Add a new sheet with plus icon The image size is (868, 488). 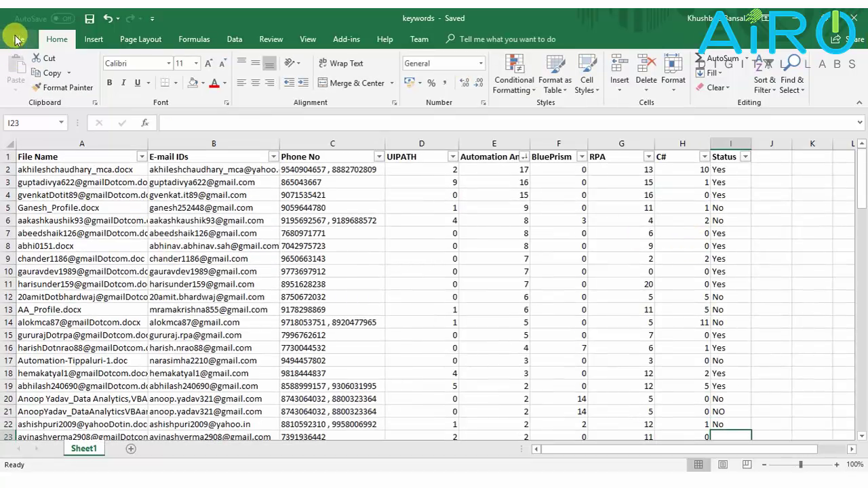coord(131,449)
